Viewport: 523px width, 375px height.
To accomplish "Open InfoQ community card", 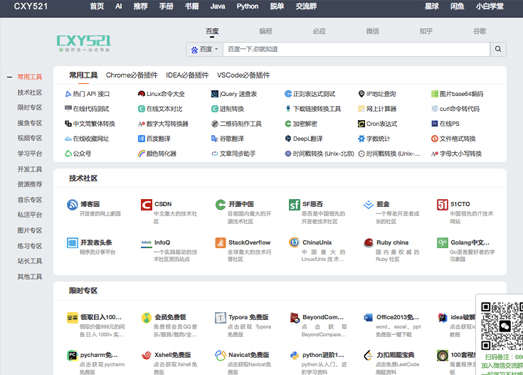I will [169, 250].
